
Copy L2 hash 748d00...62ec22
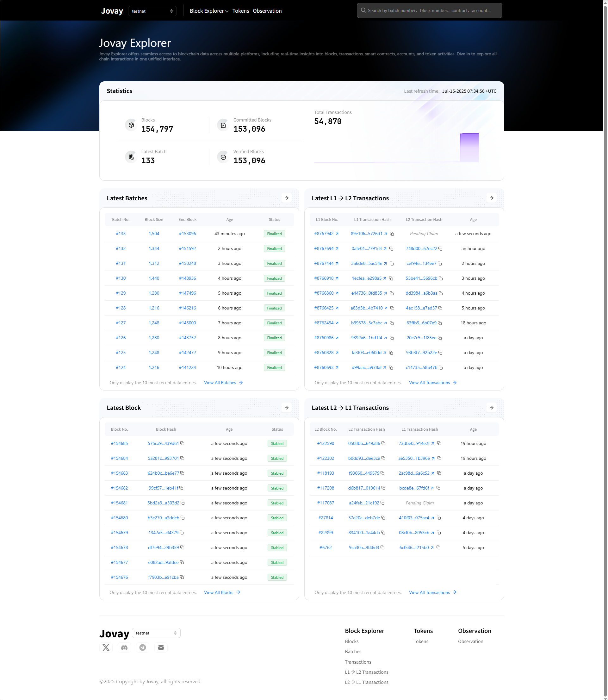(x=440, y=249)
